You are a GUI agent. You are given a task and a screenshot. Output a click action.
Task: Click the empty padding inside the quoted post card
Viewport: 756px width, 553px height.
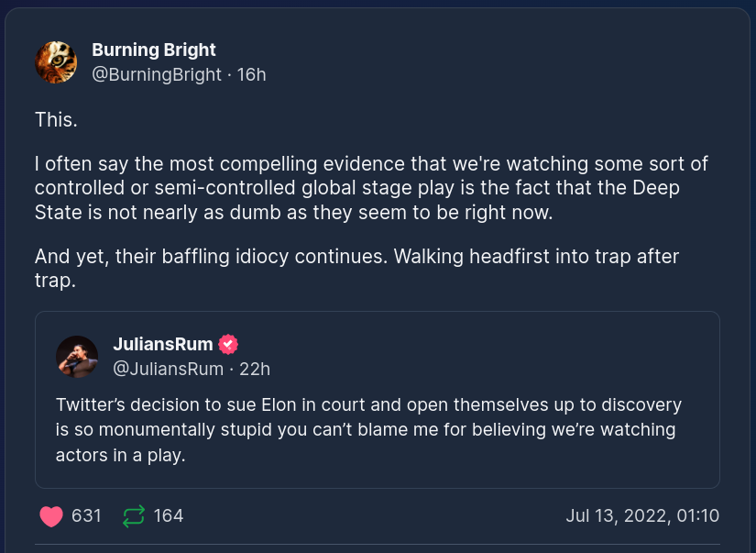(550, 358)
